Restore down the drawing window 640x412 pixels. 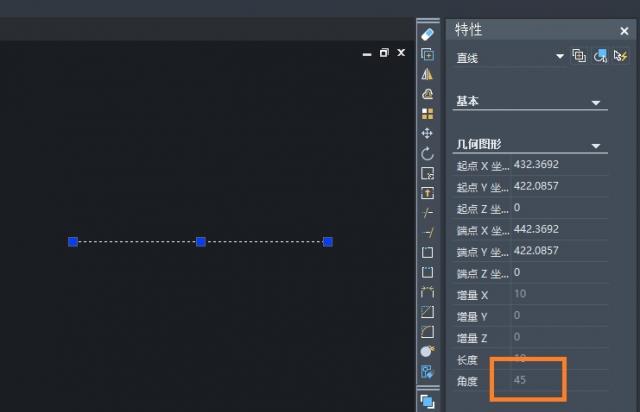point(384,53)
